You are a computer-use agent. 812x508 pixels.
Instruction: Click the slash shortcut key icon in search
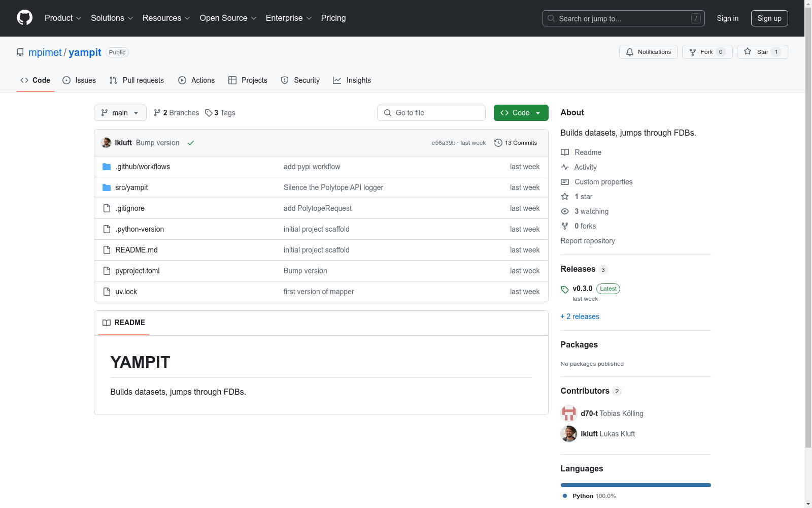[696, 18]
